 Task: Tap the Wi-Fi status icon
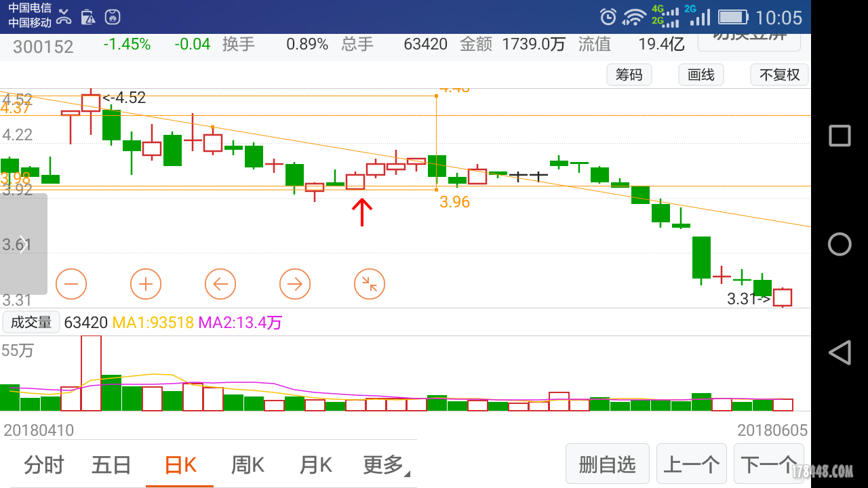[635, 17]
